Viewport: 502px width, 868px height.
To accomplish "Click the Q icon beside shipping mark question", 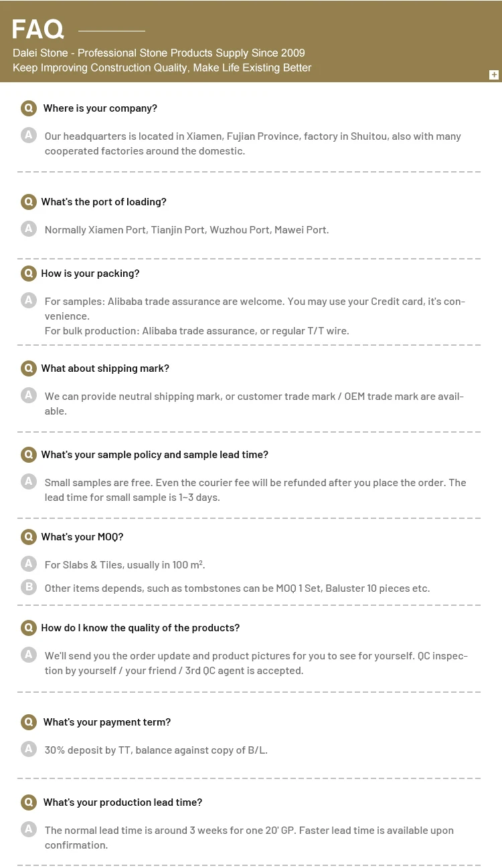I will (29, 368).
